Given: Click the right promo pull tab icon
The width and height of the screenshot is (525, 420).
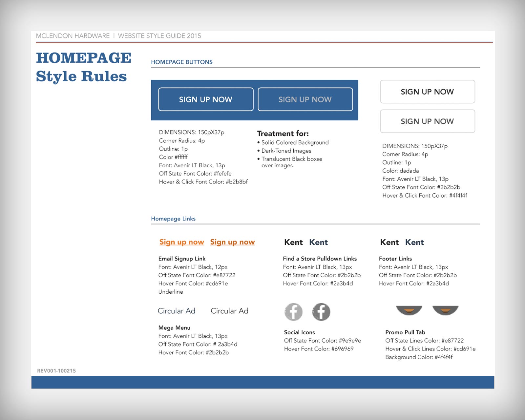Looking at the screenshot, I should coord(445,310).
